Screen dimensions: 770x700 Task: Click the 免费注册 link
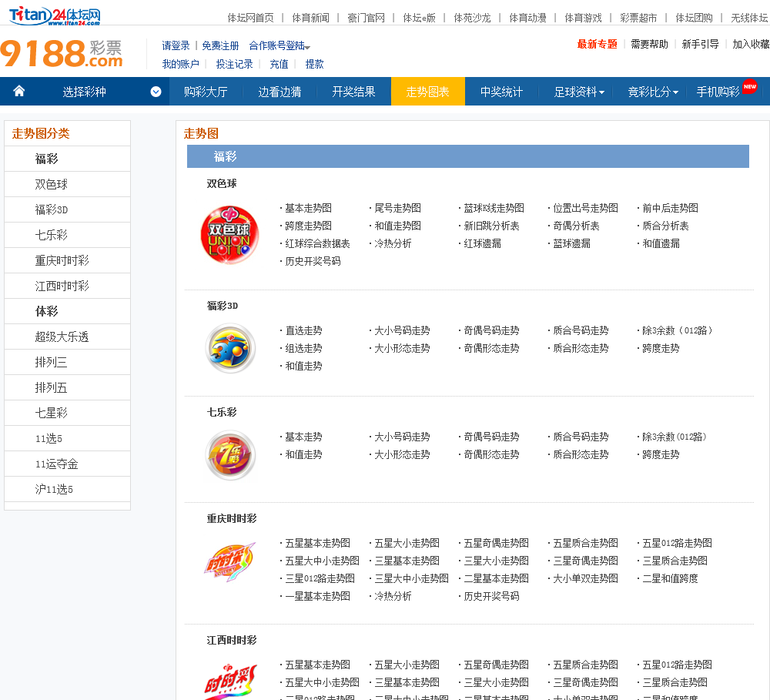click(220, 45)
